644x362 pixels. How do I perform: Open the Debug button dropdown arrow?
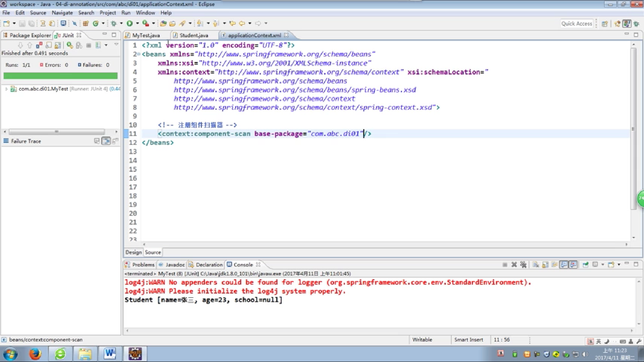click(x=121, y=23)
